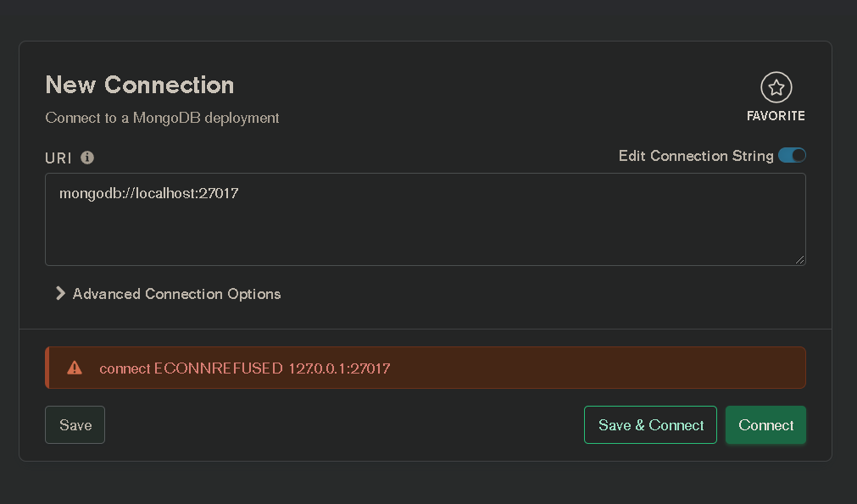This screenshot has height=504, width=857.
Task: Click the URI label
Action: pyautogui.click(x=58, y=158)
